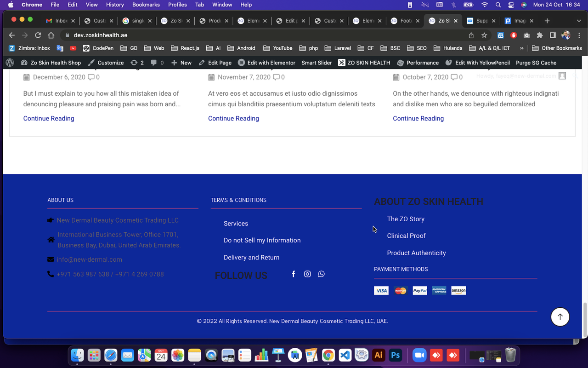
Task: Open the Instagram icon in footer
Action: pyautogui.click(x=307, y=274)
